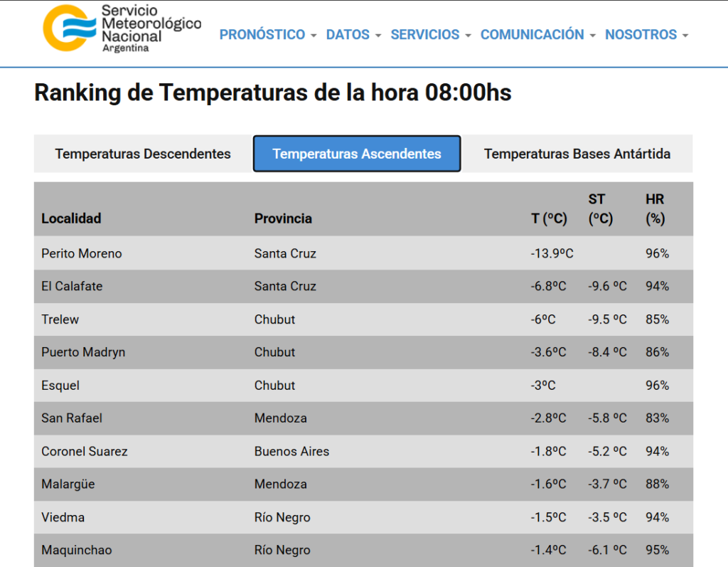Open the SERVICIOS dropdown
This screenshot has height=567, width=728.
coord(430,34)
